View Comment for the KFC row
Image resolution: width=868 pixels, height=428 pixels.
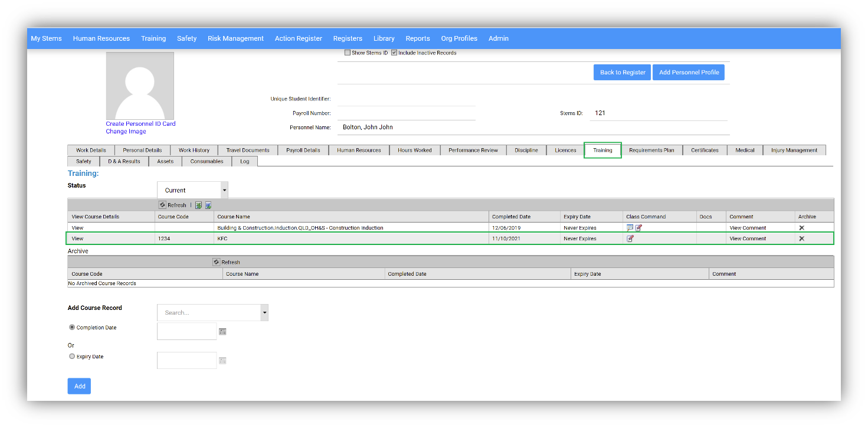click(x=748, y=238)
